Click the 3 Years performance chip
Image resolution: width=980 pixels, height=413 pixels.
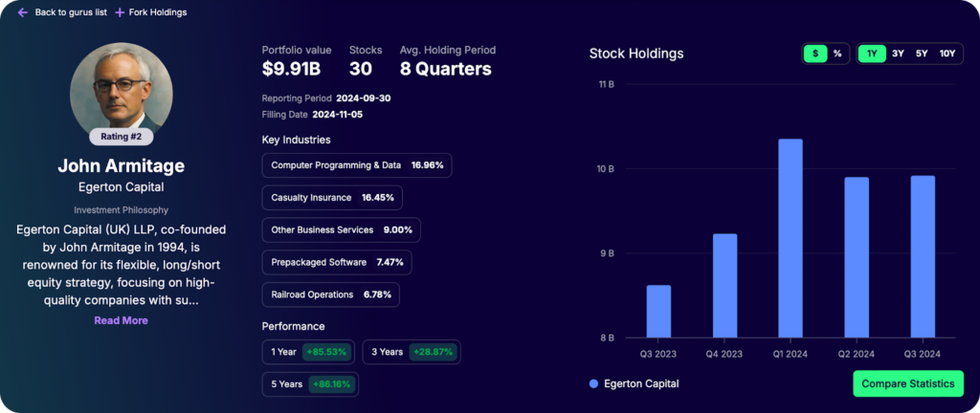[x=412, y=352]
